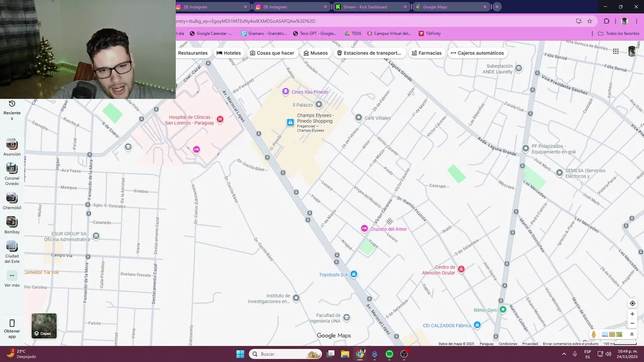The height and width of the screenshot is (362, 644).
Task: Select Hospital de Clínicas map pin
Action: (220, 120)
